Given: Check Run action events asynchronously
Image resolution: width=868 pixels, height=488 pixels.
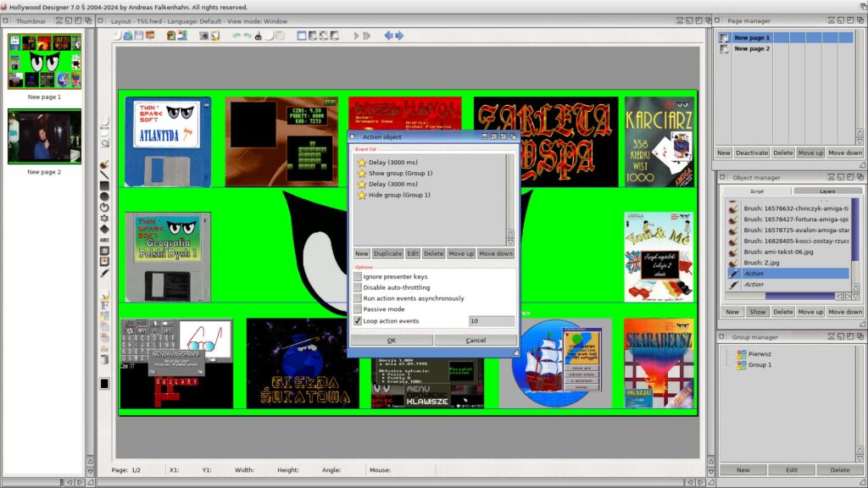Looking at the screenshot, I should [358, 298].
